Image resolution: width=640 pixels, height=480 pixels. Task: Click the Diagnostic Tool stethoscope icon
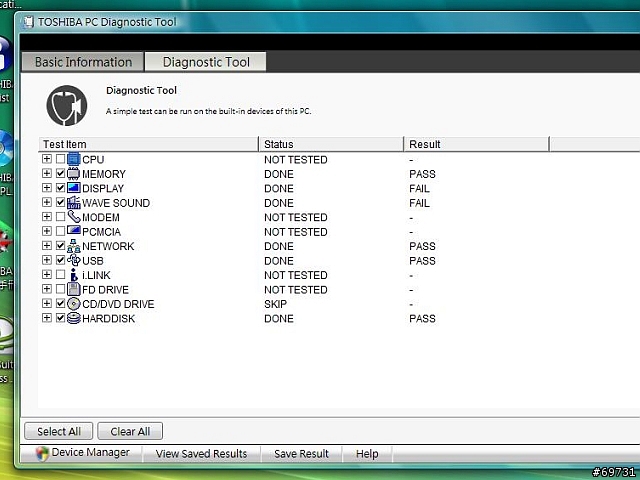click(67, 105)
